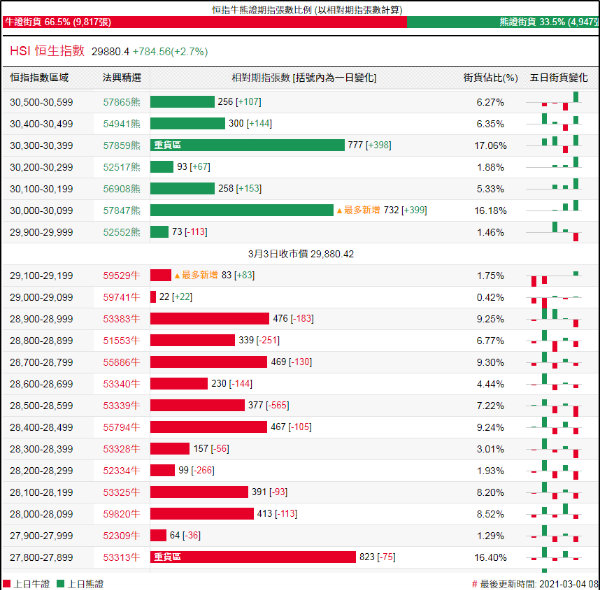Open warrant link 53325牛
This screenshot has width=600, height=590.
click(122, 492)
